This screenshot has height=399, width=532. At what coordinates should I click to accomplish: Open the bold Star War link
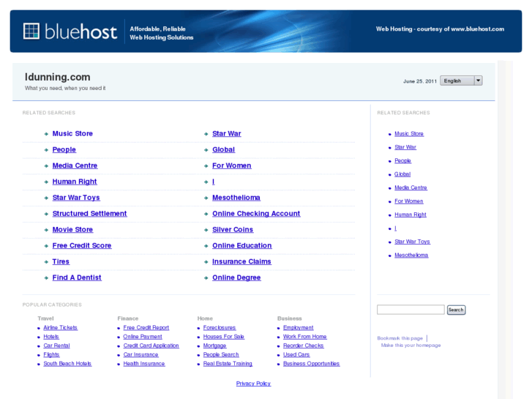(x=227, y=134)
